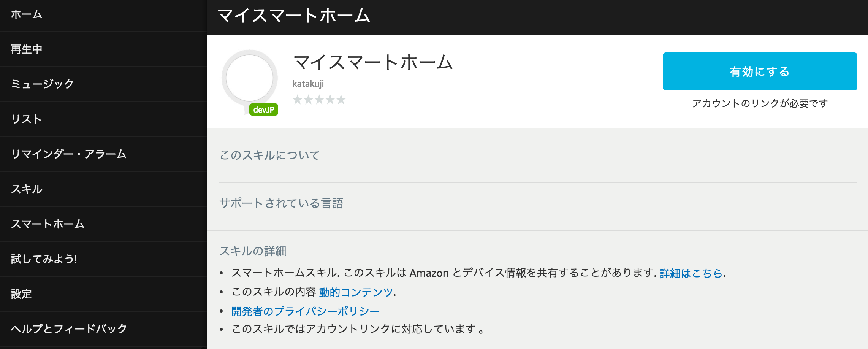Open the リスト menu entry

[27, 119]
